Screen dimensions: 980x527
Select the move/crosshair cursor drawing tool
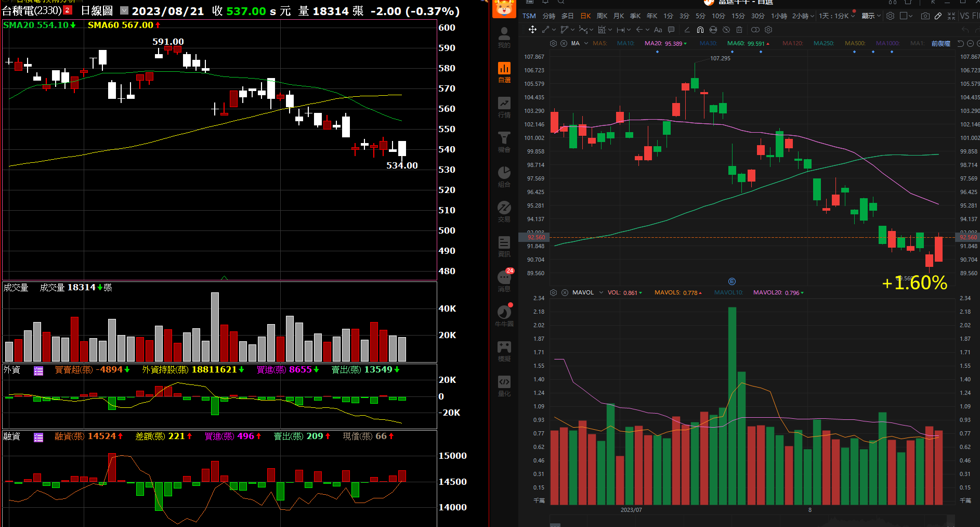coord(532,30)
